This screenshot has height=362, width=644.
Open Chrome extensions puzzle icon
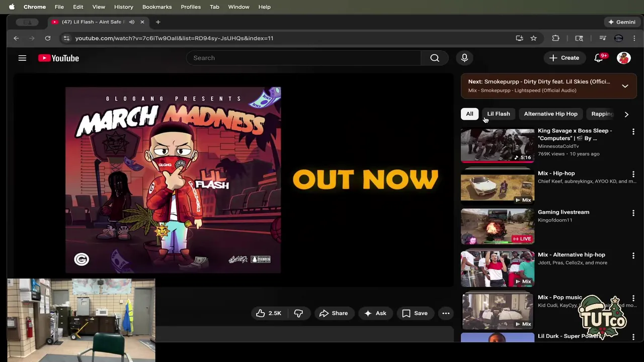pos(555,38)
